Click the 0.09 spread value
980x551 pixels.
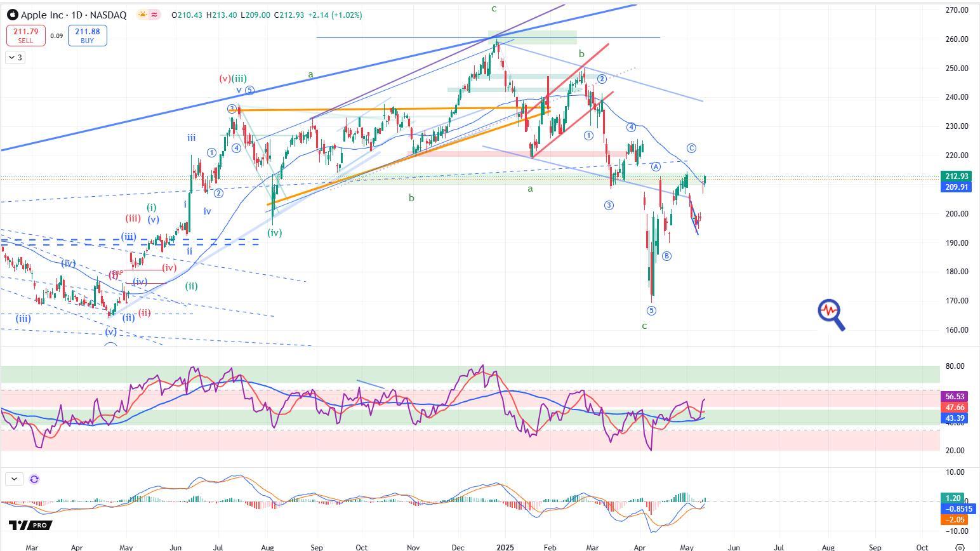(x=56, y=36)
